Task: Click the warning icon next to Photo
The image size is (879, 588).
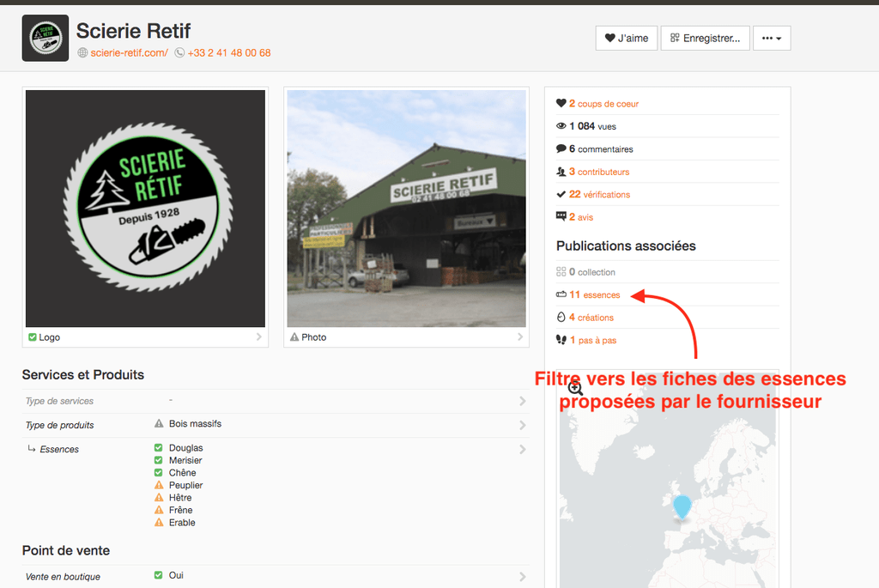Action: (294, 336)
